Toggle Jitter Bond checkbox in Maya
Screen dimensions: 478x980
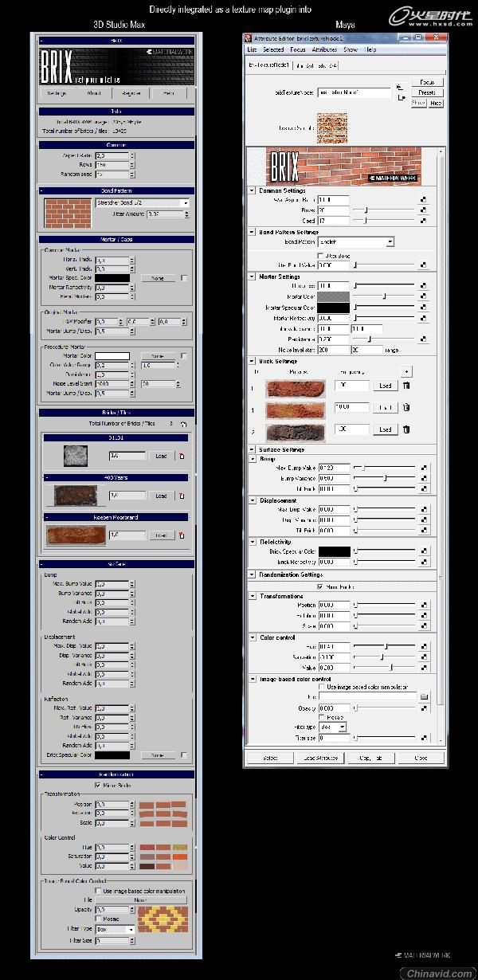tap(320, 255)
